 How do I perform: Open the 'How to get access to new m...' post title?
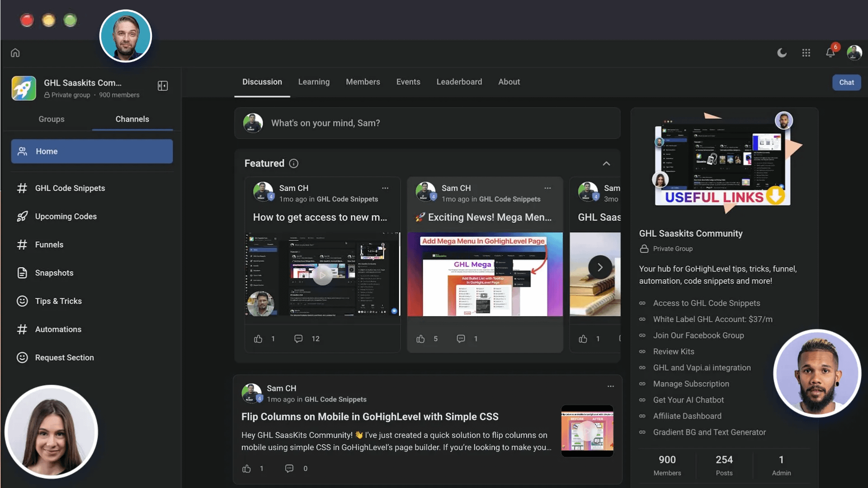pyautogui.click(x=320, y=218)
